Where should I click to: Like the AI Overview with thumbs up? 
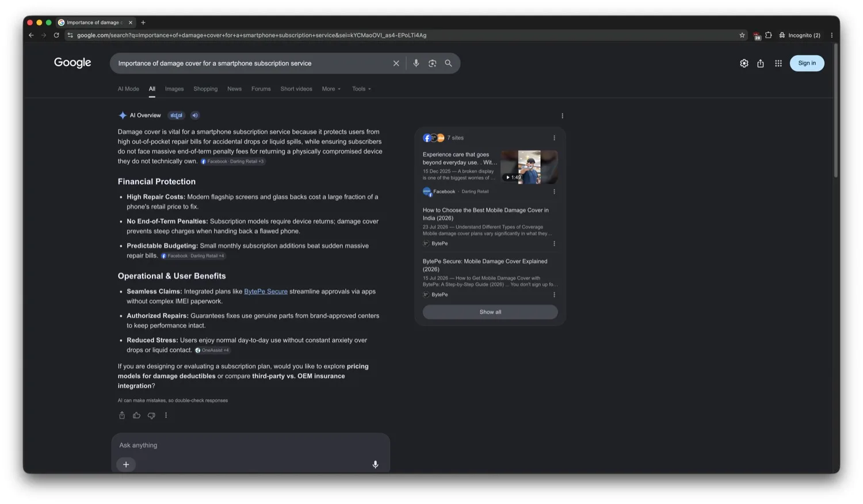[136, 415]
